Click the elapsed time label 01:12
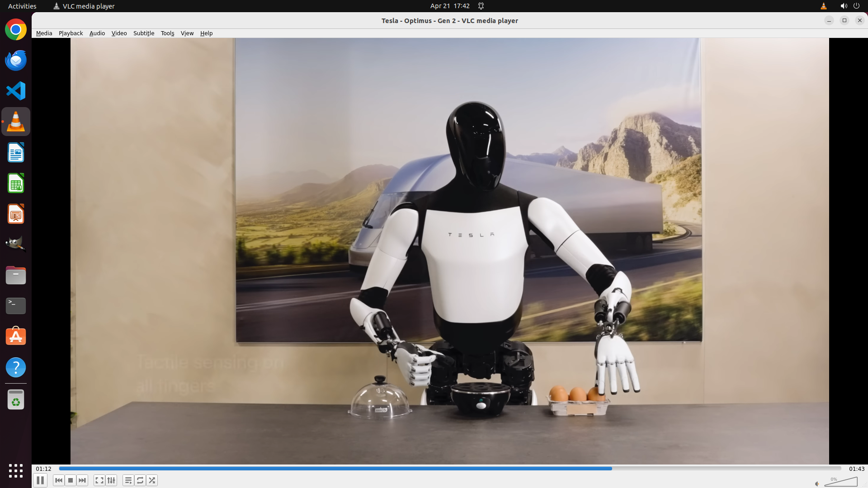This screenshot has width=868, height=488. pos(43,469)
